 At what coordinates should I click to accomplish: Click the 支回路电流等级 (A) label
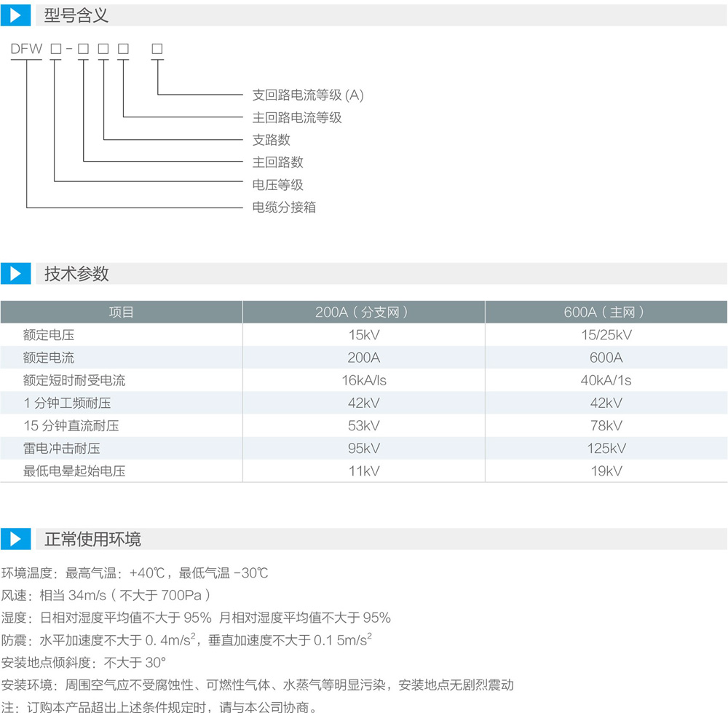pyautogui.click(x=308, y=95)
